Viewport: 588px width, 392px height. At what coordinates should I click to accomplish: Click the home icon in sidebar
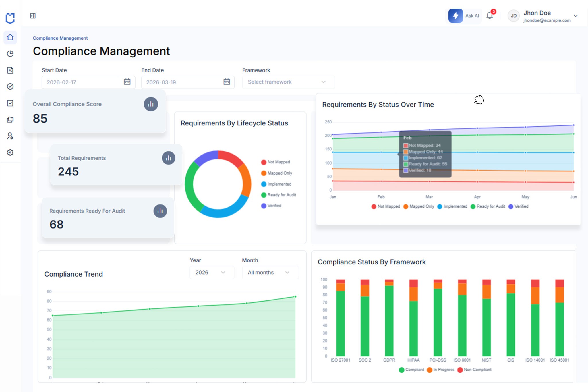pyautogui.click(x=10, y=37)
